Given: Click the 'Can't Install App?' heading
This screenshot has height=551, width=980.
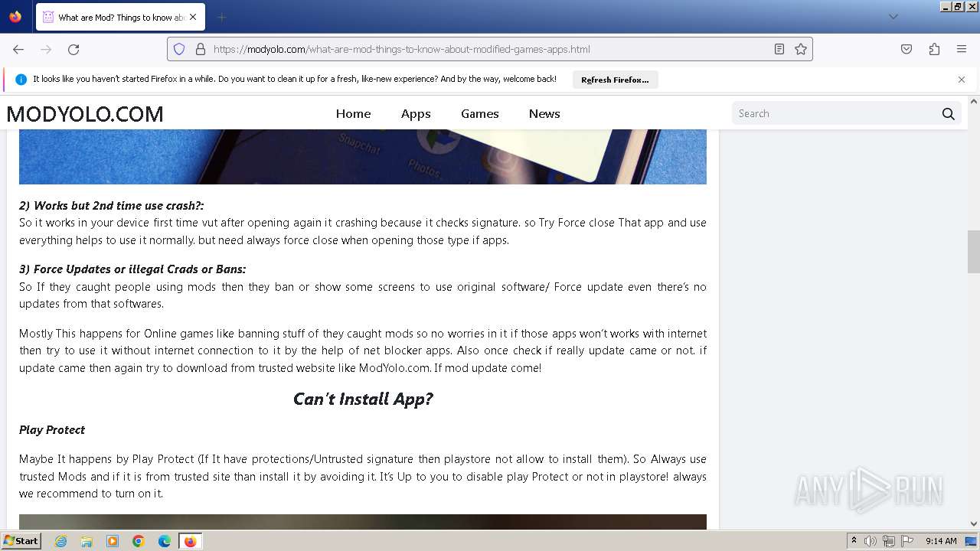Looking at the screenshot, I should [x=363, y=399].
